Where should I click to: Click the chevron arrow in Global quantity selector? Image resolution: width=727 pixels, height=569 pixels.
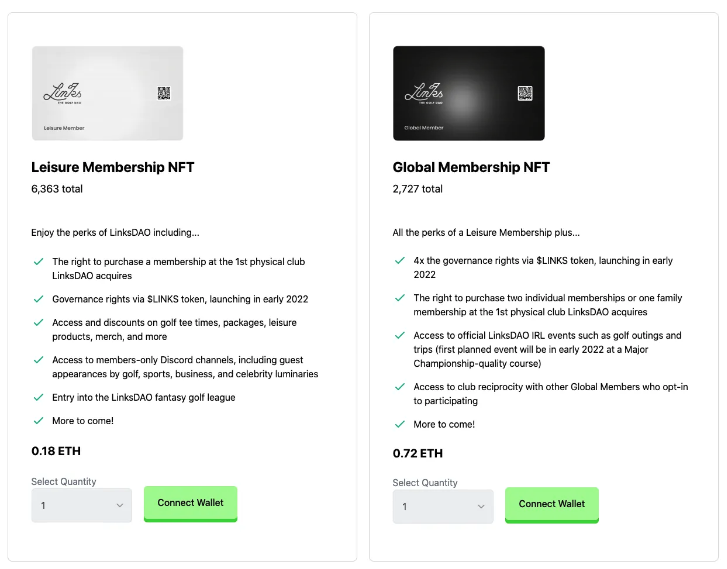pos(480,507)
